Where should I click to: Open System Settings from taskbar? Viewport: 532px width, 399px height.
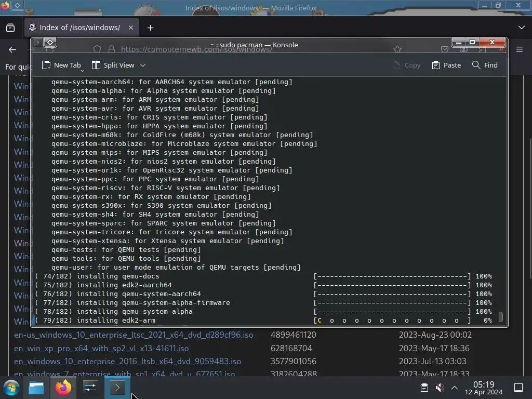(x=90, y=388)
